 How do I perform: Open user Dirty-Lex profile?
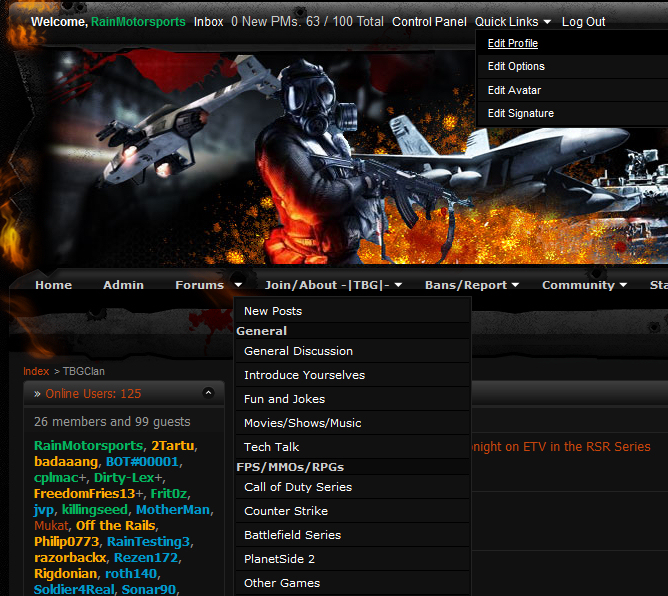pyautogui.click(x=124, y=478)
